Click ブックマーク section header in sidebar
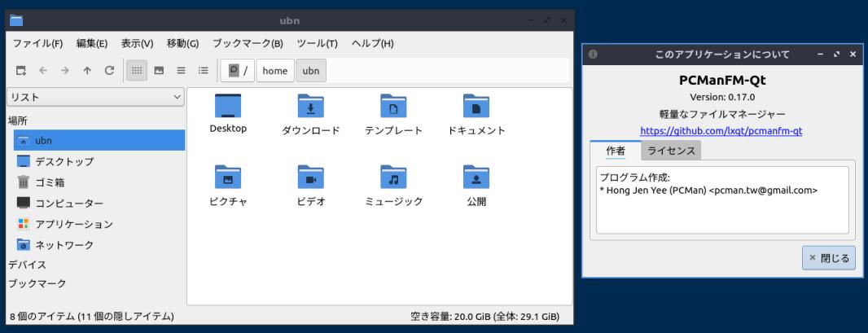Image resolution: width=868 pixels, height=333 pixels. tap(37, 283)
